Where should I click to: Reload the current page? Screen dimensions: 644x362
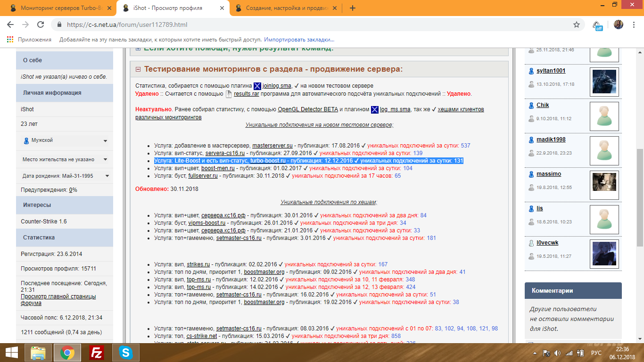tap(41, 25)
